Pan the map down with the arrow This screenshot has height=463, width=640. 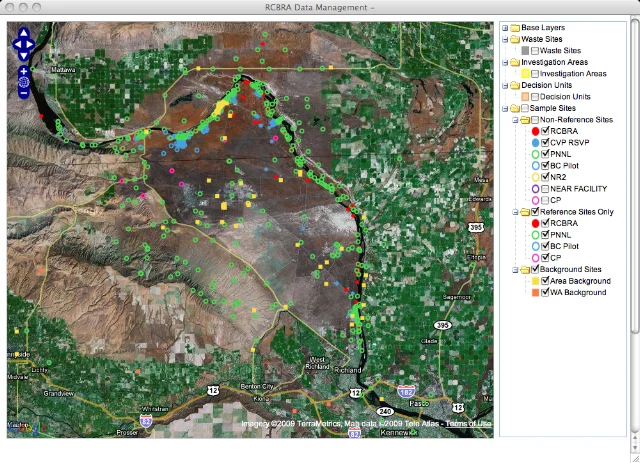coord(24,55)
